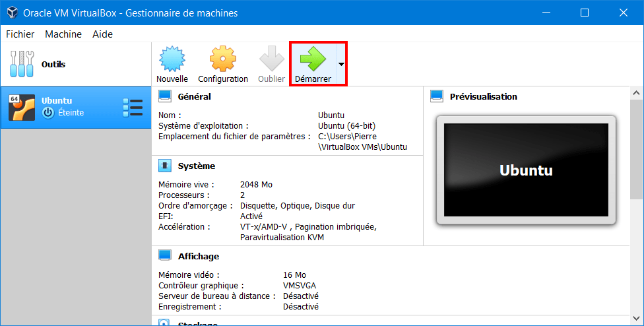Click the Système chip icon
Screen dimensions: 644x326
[x=165, y=166]
